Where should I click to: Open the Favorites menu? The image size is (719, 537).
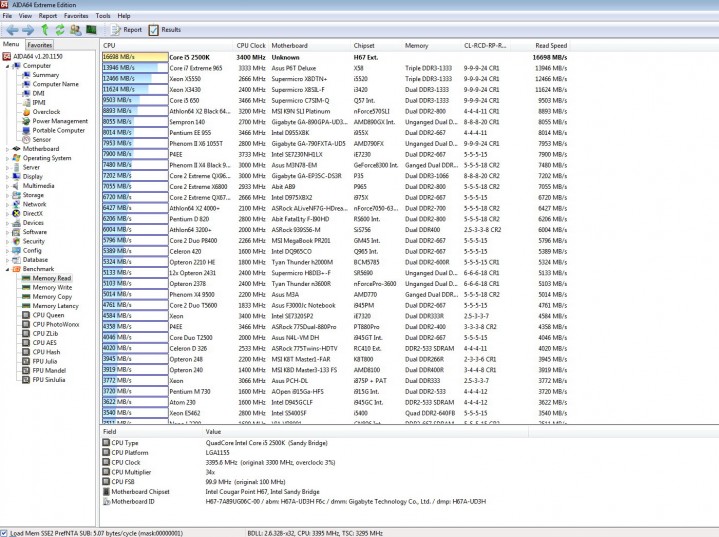pyautogui.click(x=76, y=16)
